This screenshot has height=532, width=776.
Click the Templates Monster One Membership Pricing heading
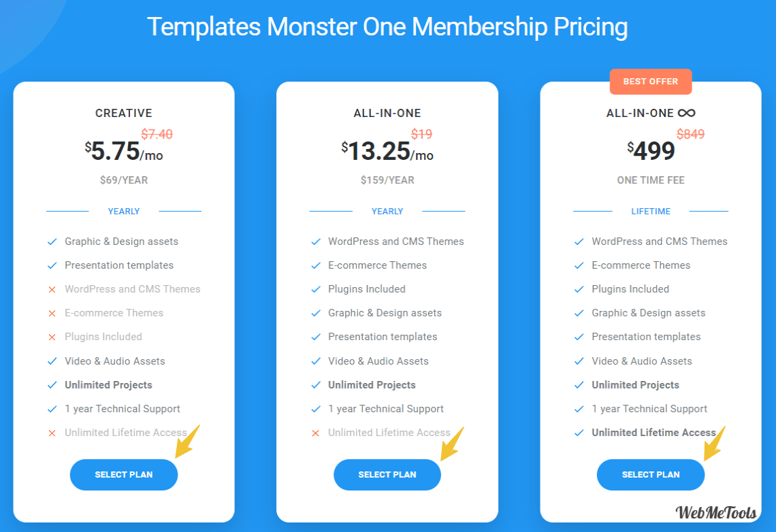[387, 27]
